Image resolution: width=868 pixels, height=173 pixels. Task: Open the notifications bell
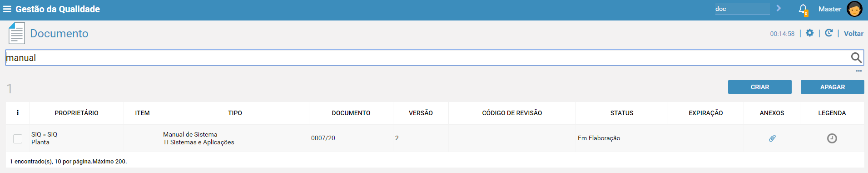pyautogui.click(x=803, y=9)
